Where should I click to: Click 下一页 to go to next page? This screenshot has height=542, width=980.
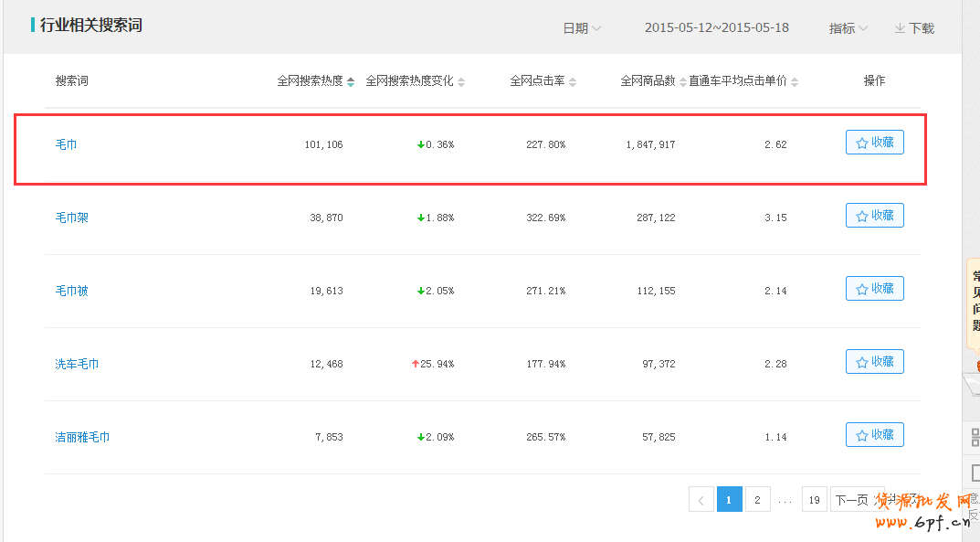pos(851,500)
